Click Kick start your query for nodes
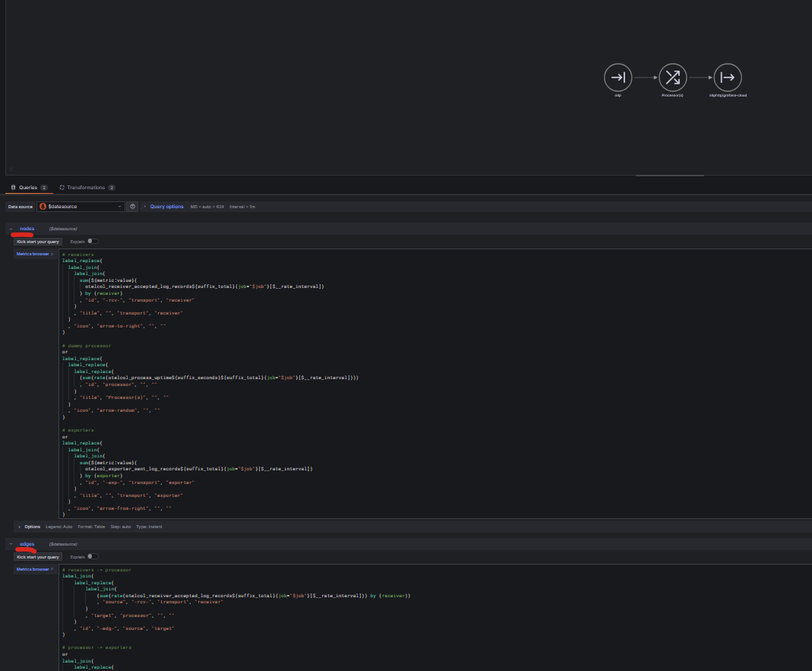Screen dimensions: 812x671 (x=38, y=242)
